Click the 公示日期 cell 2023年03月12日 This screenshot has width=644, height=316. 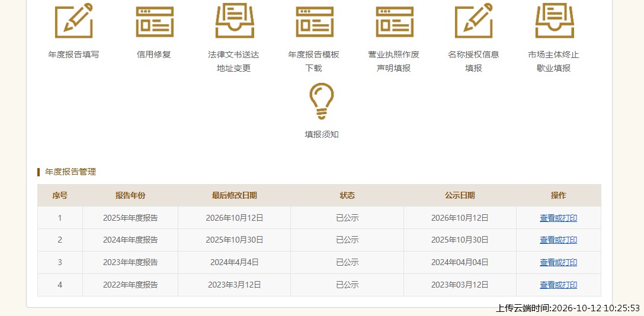pos(460,285)
